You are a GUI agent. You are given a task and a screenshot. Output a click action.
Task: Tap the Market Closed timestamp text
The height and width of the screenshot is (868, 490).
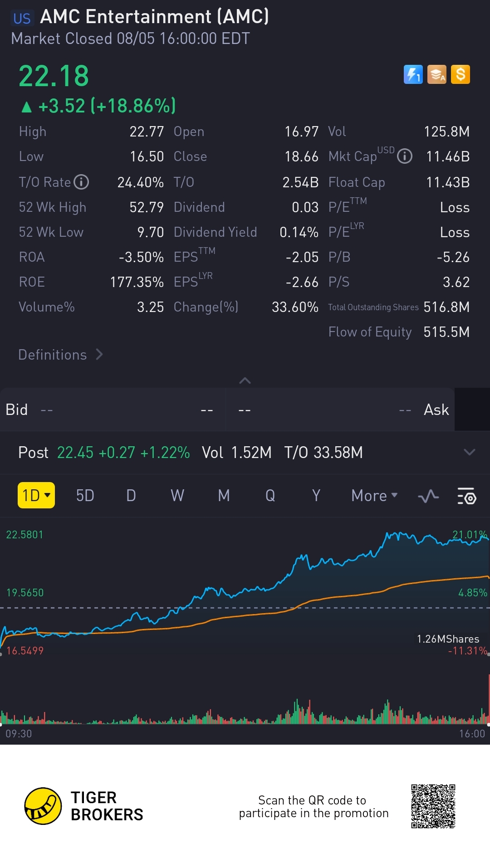coord(130,39)
